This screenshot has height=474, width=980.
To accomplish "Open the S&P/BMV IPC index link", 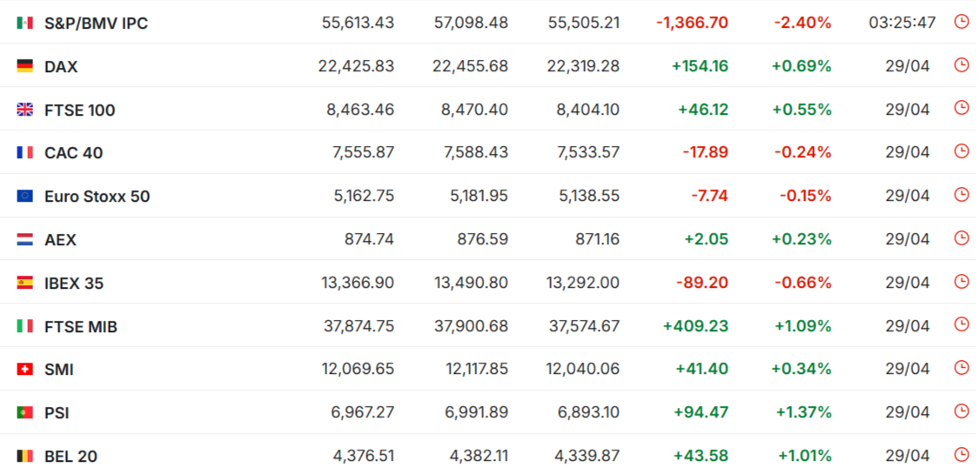I will (x=96, y=23).
